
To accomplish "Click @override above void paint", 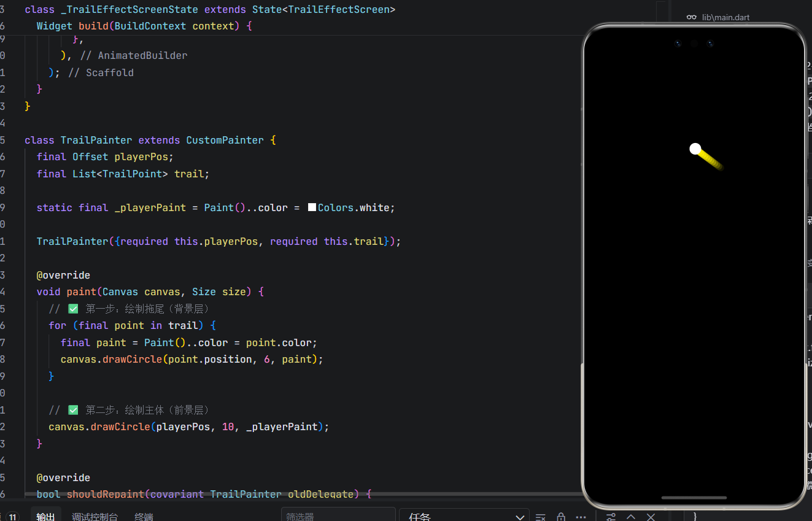I will [63, 275].
